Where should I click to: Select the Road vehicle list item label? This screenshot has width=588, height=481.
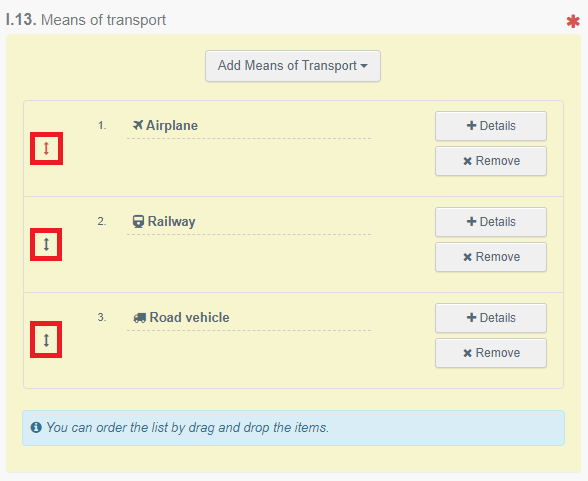coord(189,318)
